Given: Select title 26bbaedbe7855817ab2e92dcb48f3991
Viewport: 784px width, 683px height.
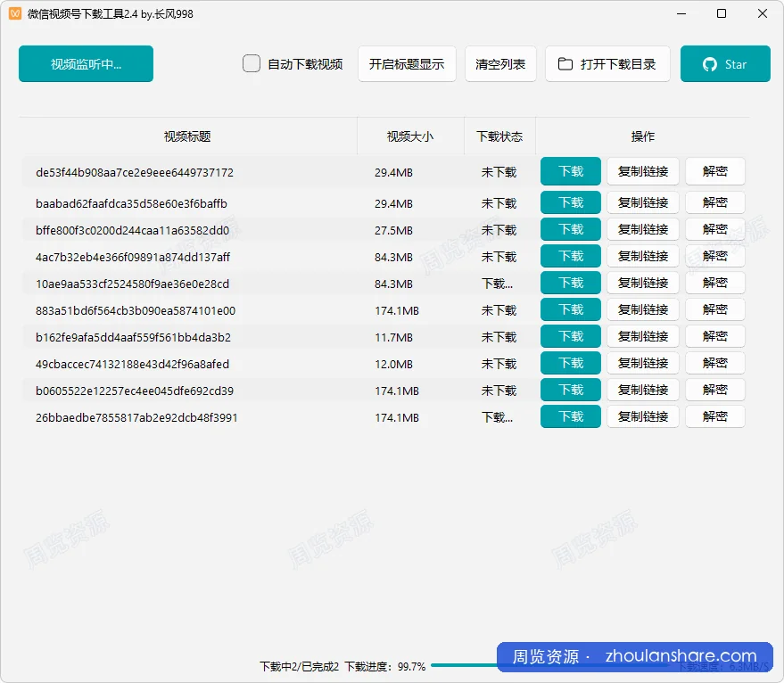Looking at the screenshot, I should (x=136, y=417).
